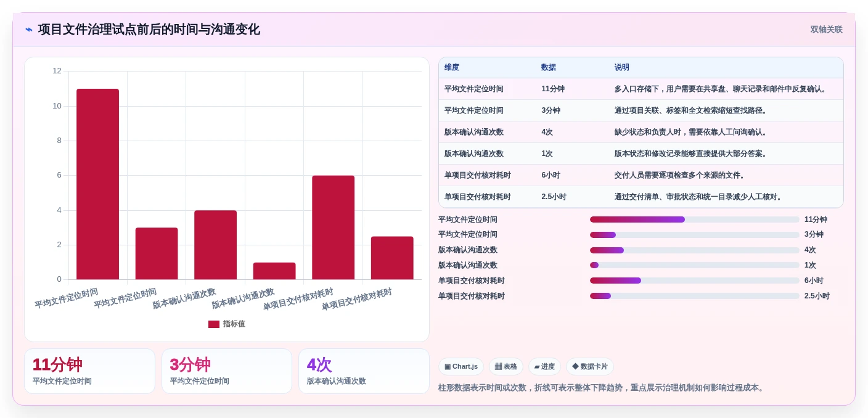Click the y-axis tick label 0
Viewport: 868px width, 418px height.
click(x=59, y=279)
